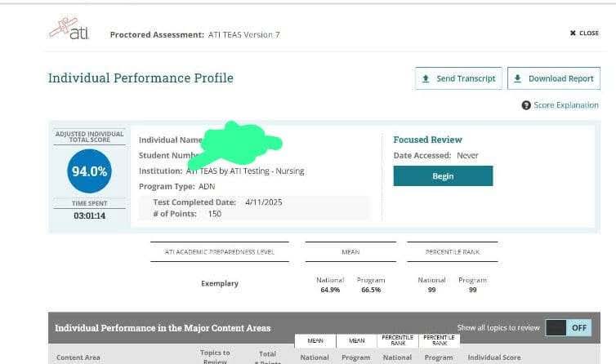Image resolution: width=616 pixels, height=364 pixels.
Task: Click the number of points value 150
Action: (215, 214)
